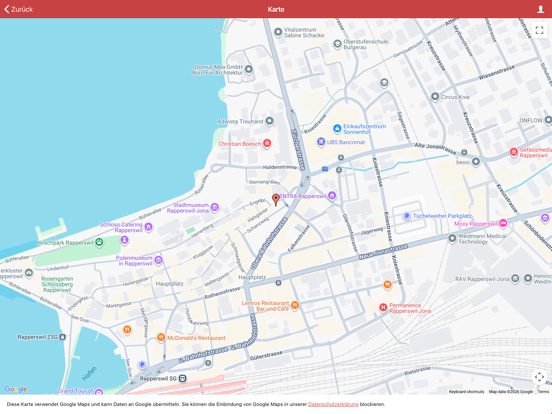
Task: Select the bexio marker
Action: (x=476, y=162)
